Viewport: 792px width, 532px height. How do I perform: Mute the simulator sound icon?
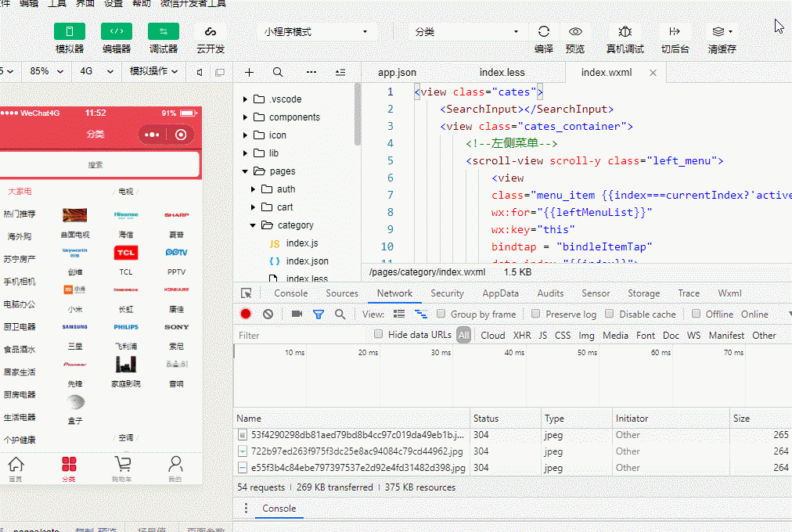click(200, 72)
